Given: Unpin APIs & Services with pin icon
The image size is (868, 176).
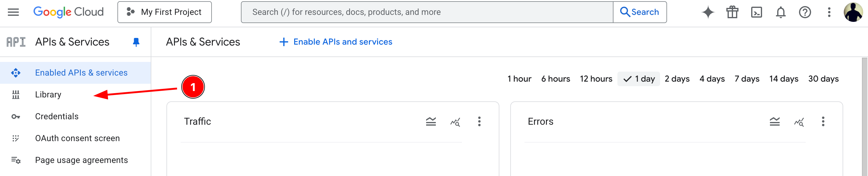Looking at the screenshot, I should point(136,42).
